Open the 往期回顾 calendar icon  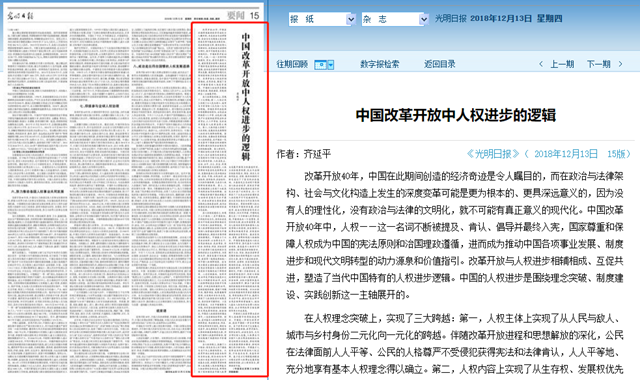321,64
